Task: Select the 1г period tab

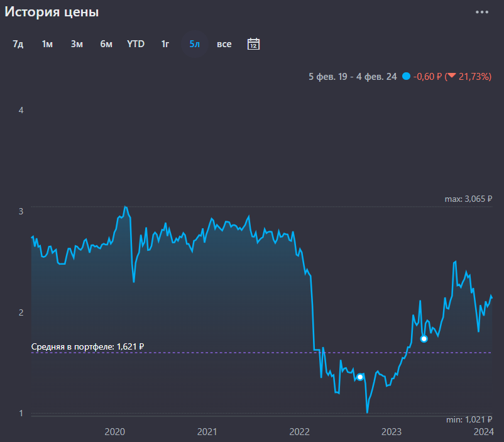Action: [165, 44]
